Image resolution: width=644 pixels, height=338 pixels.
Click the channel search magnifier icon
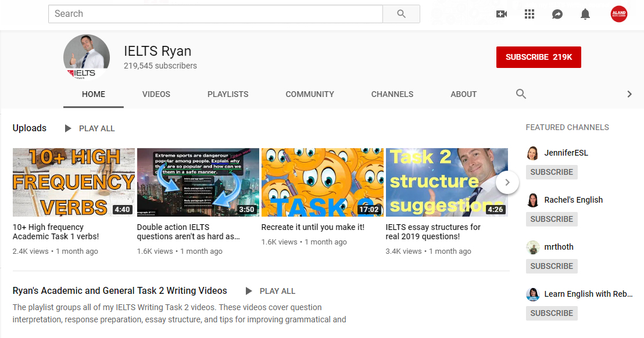tap(521, 94)
